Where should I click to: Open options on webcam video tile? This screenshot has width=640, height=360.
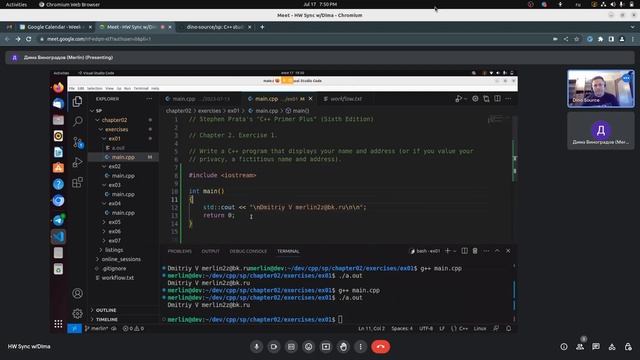[626, 78]
